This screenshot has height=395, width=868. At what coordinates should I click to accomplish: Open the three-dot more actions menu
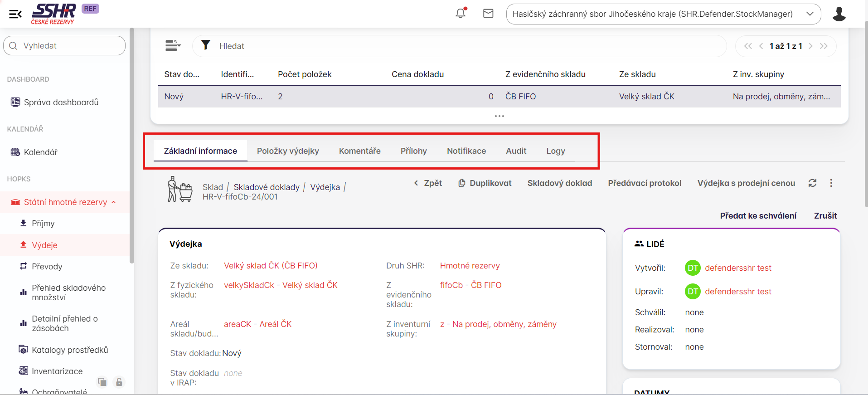[x=831, y=183]
